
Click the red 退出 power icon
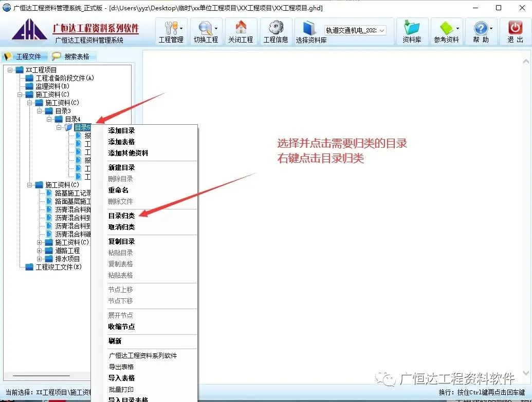point(515,27)
